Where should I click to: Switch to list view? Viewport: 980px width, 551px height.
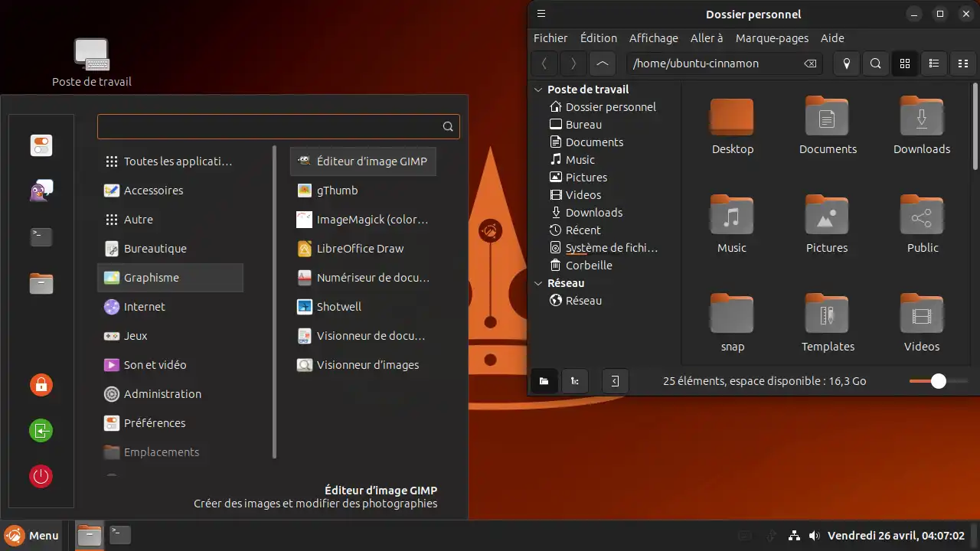(934, 64)
